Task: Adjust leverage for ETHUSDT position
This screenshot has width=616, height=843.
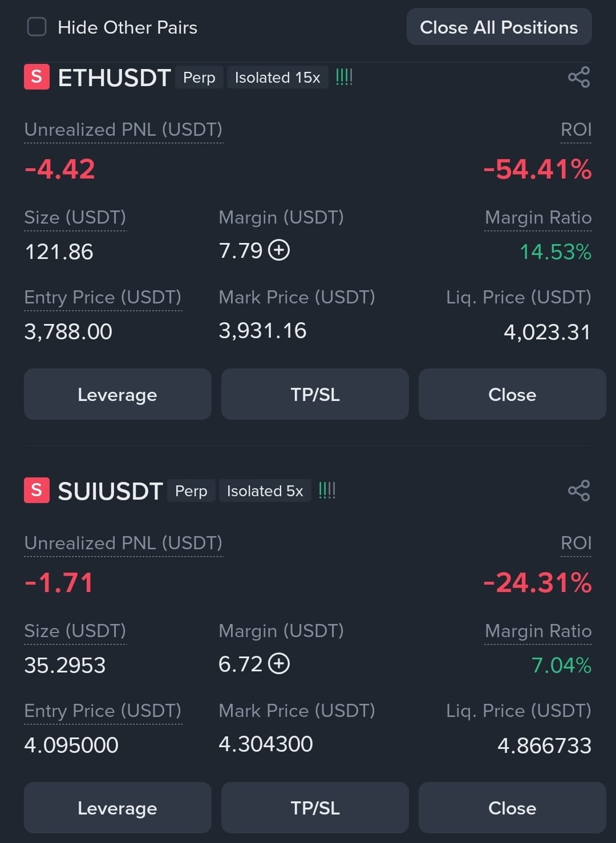Action: 117,394
